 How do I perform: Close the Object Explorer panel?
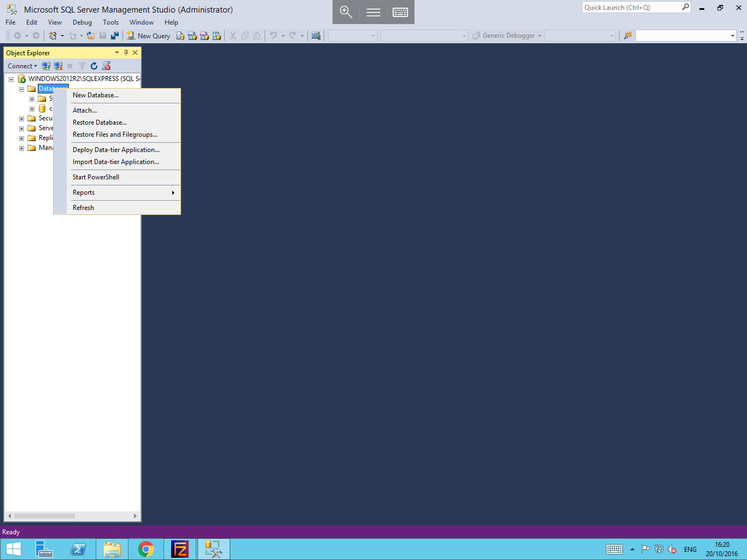tap(135, 52)
